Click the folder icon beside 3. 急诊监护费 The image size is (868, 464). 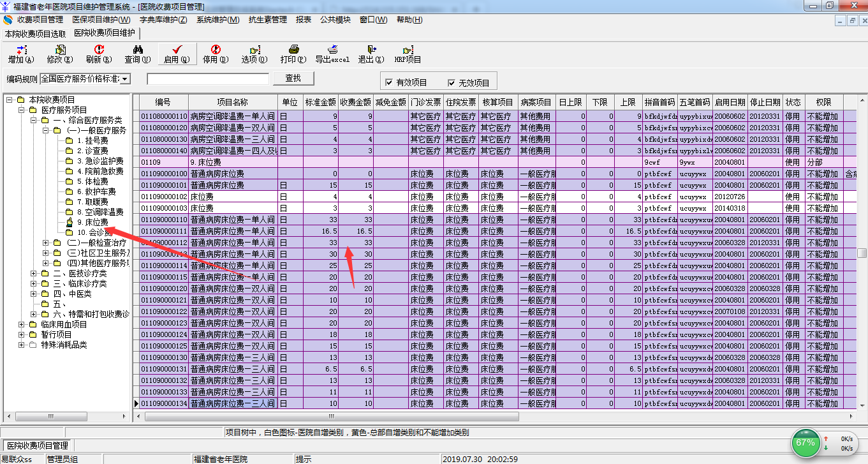click(x=70, y=161)
